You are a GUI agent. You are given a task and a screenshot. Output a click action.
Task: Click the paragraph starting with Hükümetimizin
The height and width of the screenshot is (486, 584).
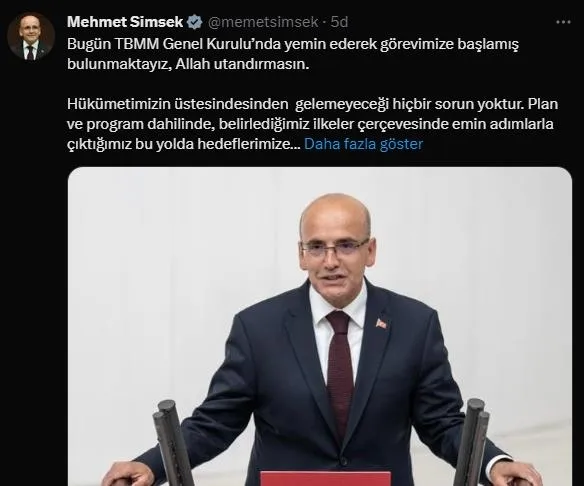[312, 124]
